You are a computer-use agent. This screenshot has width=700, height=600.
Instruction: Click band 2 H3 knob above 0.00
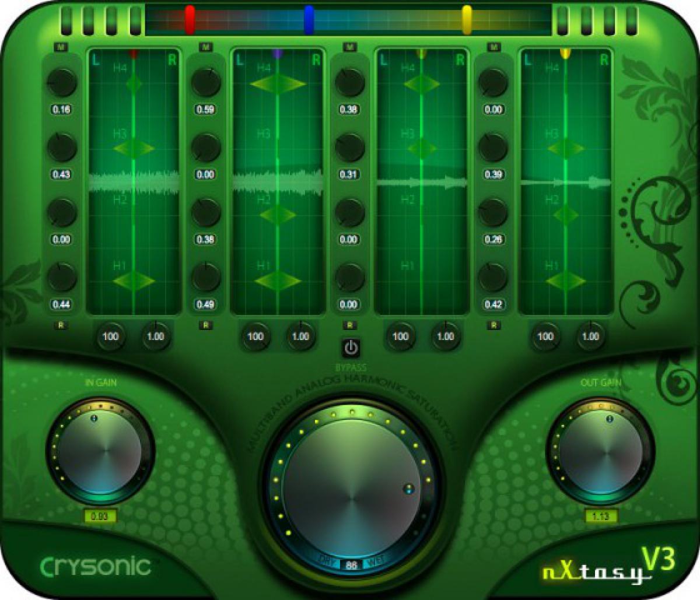pyautogui.click(x=206, y=147)
